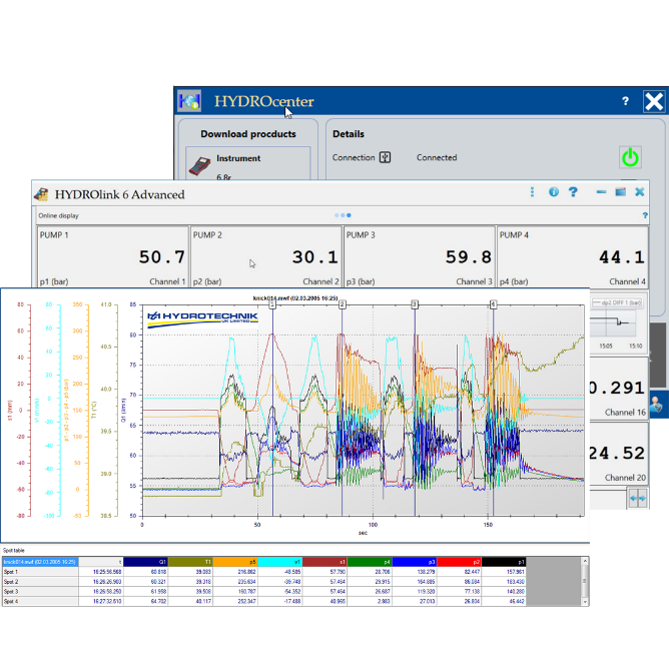
Task: Select the PUMP 3 value 59.8 tile
Action: (419, 257)
